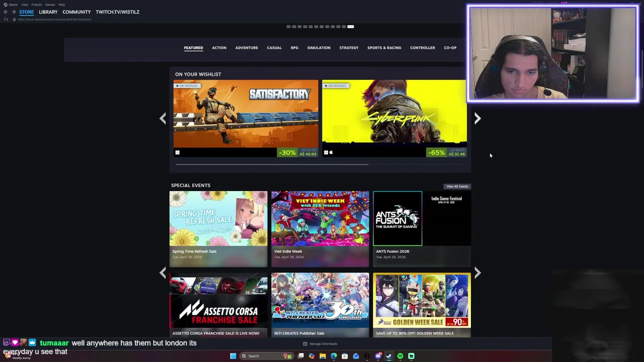The width and height of the screenshot is (644, 362).
Task: Show previous special events with left arrow
Action: (x=163, y=273)
